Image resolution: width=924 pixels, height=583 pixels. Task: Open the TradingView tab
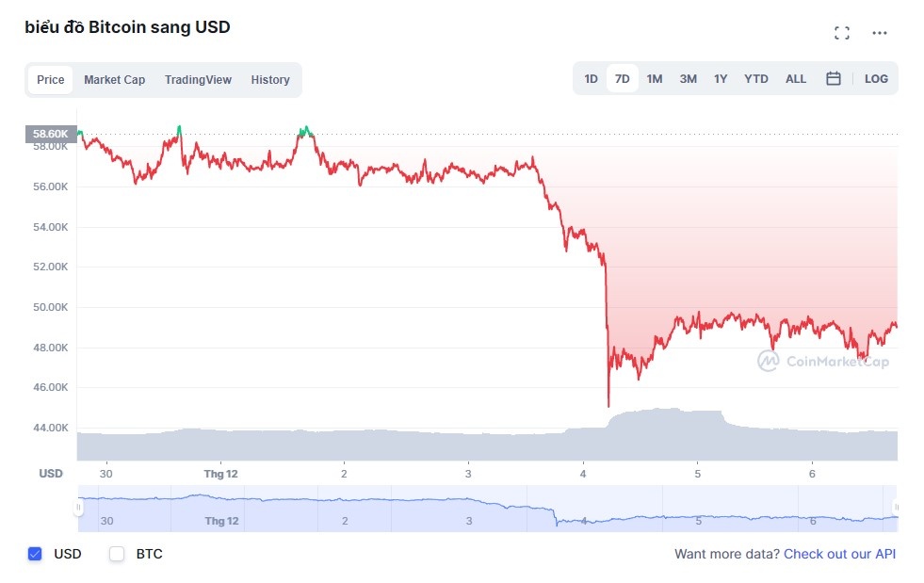tap(198, 80)
